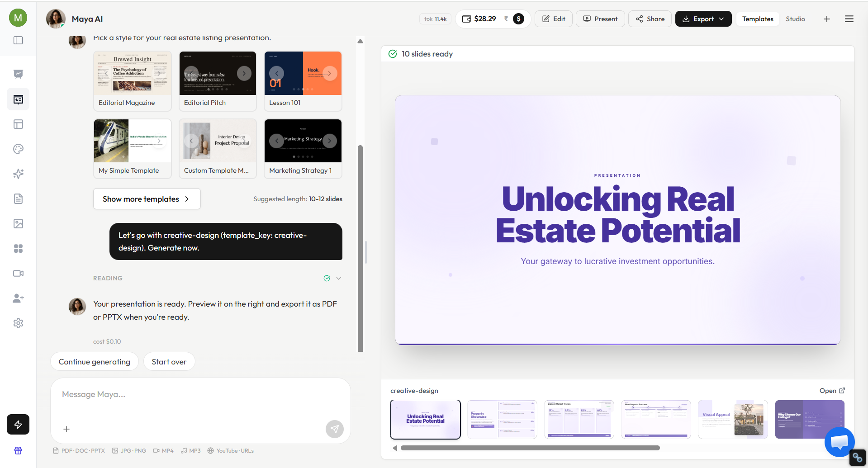
Task: Select the Lesson 101 template
Action: 303,81
